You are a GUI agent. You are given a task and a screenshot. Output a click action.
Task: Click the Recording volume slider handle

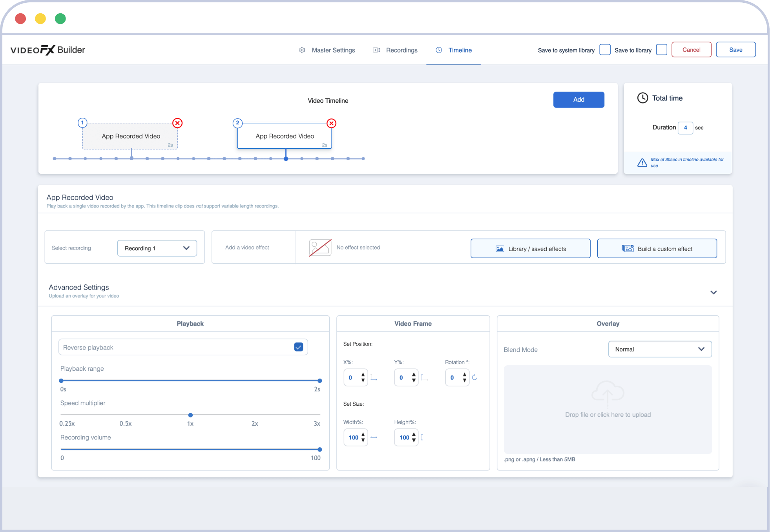coord(320,450)
